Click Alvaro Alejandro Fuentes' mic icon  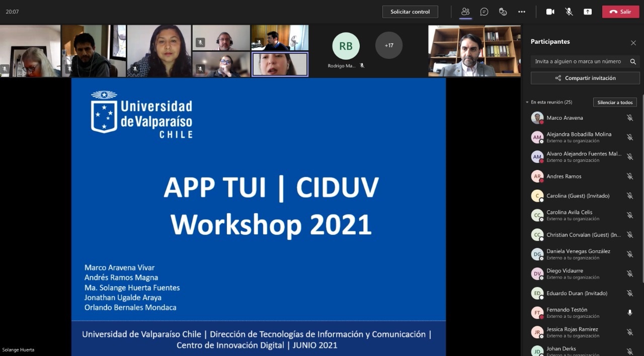(629, 157)
